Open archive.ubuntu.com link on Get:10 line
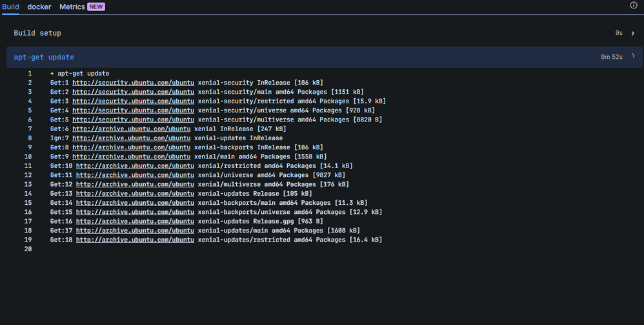644x325 pixels. tap(135, 166)
